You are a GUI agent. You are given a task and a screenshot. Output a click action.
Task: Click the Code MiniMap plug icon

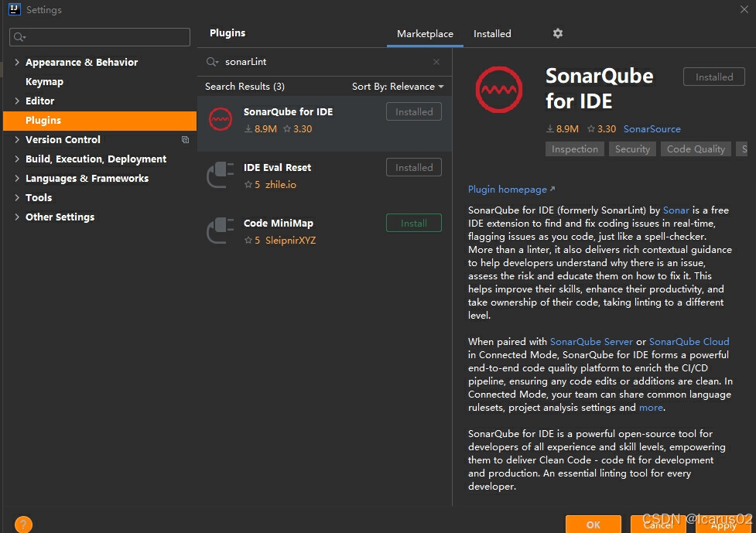click(x=221, y=231)
